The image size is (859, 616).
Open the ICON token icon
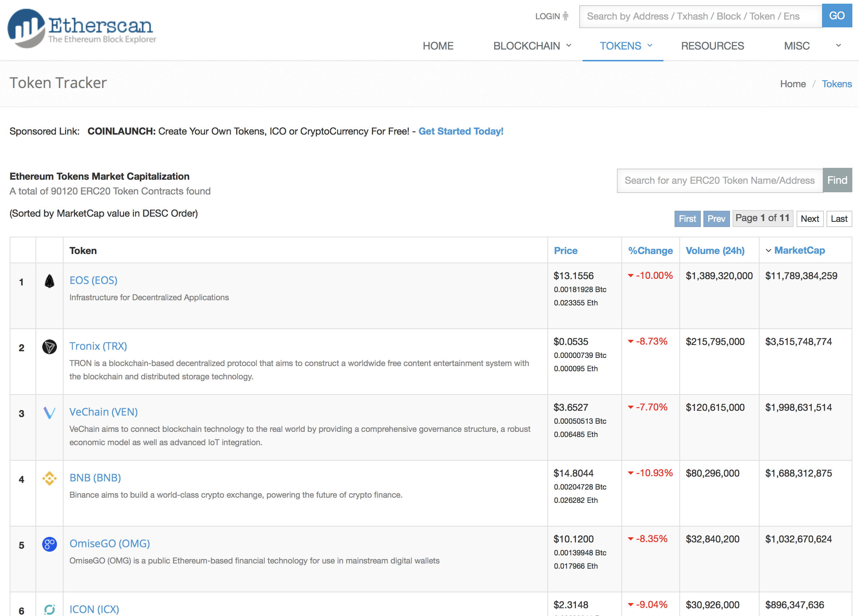pyautogui.click(x=50, y=609)
